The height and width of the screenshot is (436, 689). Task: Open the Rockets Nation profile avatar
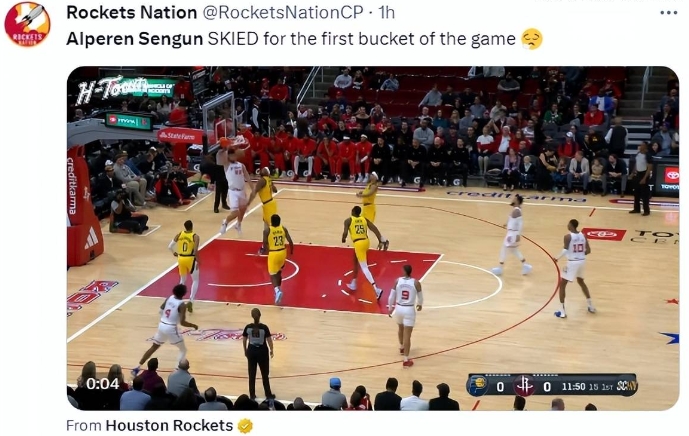coord(27,24)
